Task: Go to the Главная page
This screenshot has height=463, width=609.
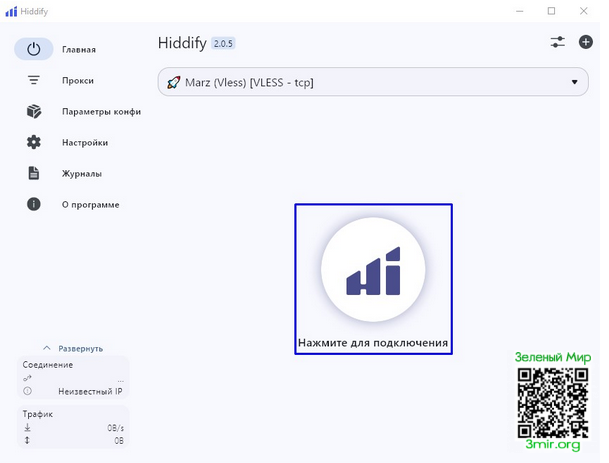Action: point(78,48)
